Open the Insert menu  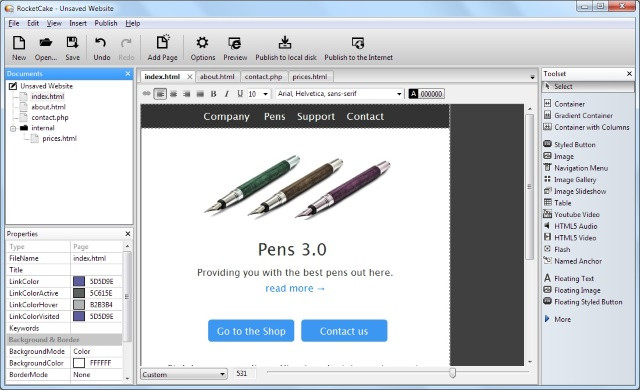[78, 23]
